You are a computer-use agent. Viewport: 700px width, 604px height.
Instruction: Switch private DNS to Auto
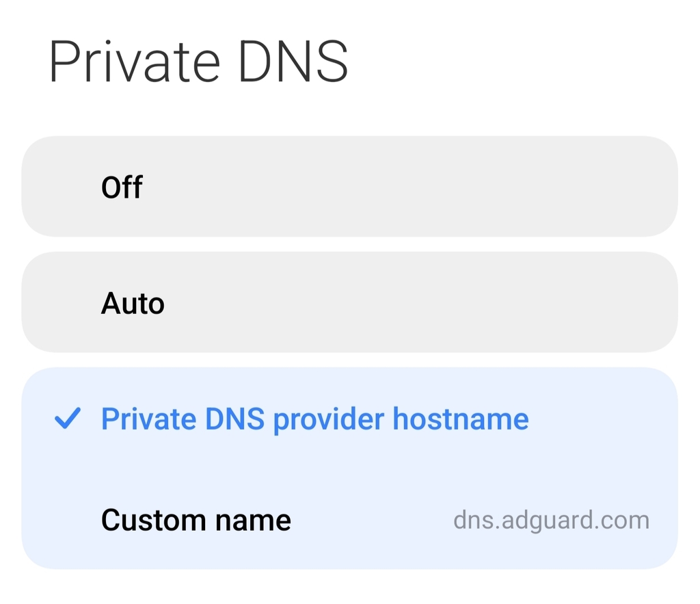point(349,303)
